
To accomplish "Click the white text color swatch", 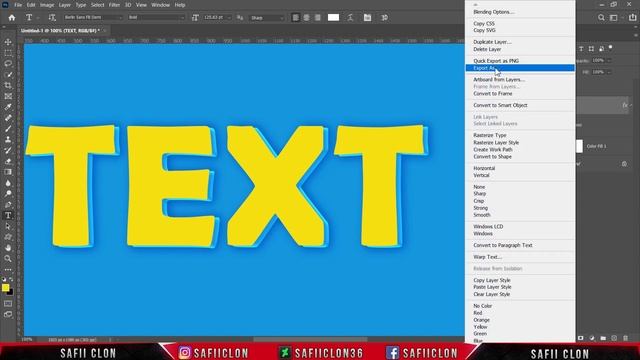I will click(x=333, y=18).
